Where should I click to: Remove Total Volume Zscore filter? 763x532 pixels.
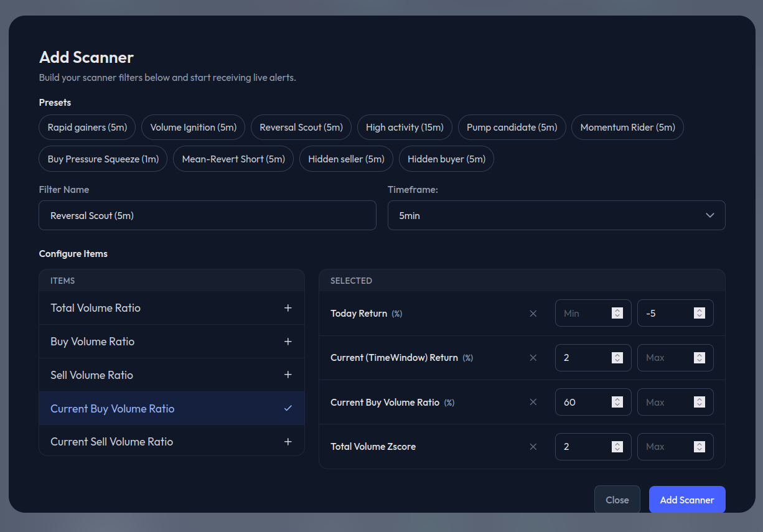point(533,447)
